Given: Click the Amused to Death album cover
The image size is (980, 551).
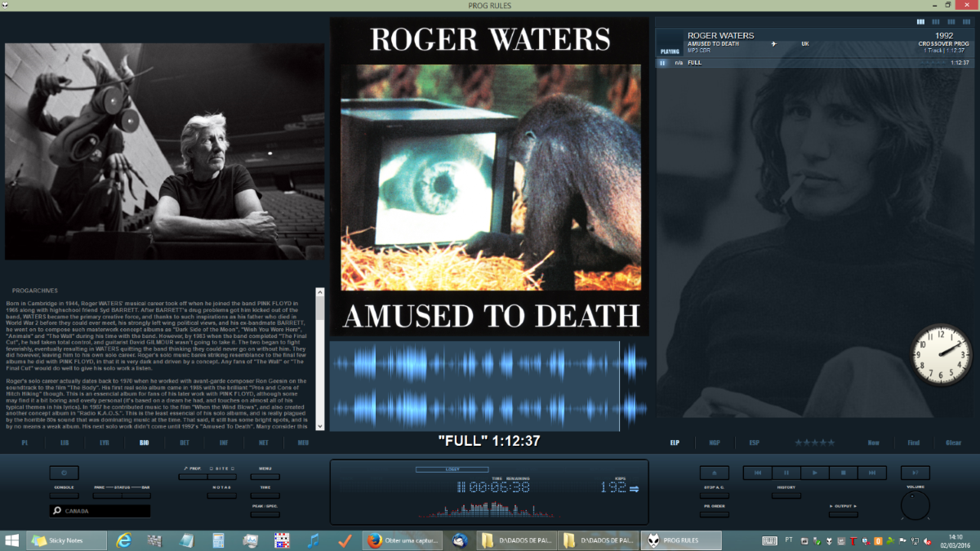Looking at the screenshot, I should click(489, 176).
